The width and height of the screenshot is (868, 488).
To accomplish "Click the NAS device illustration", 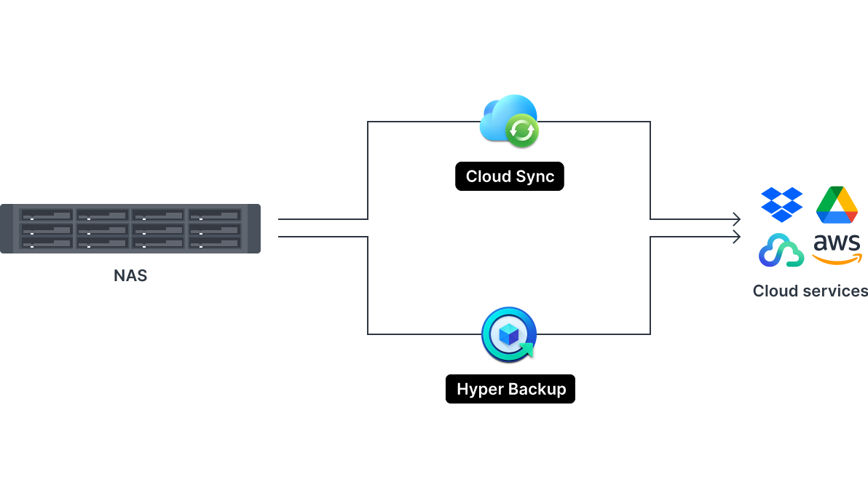I will pyautogui.click(x=130, y=228).
